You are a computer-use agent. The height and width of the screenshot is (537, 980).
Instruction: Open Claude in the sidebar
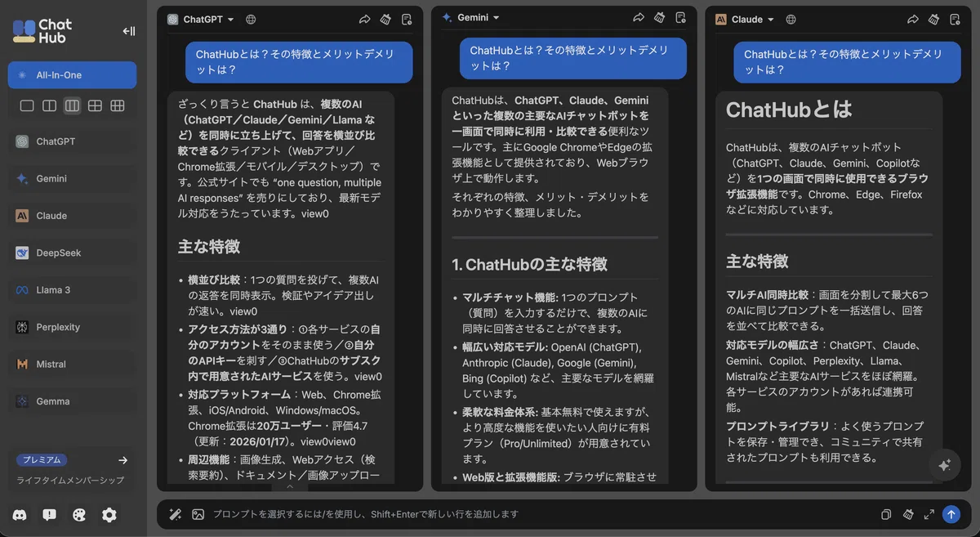pyautogui.click(x=72, y=216)
